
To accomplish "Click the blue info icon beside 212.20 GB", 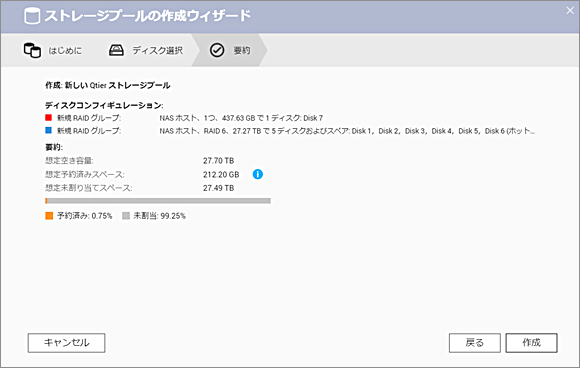I will (258, 174).
